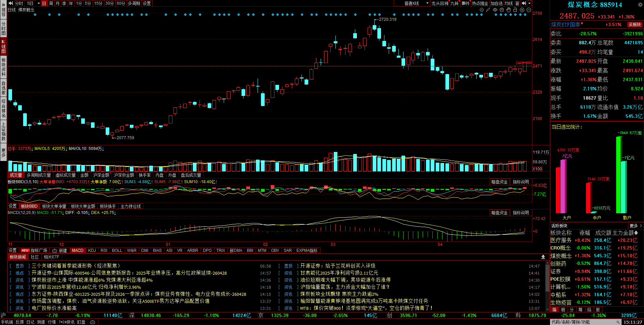Viewport: 644px width, 325px height.
Task: Open settings gear beside 煤炭概念 title
Action: coord(640,5)
